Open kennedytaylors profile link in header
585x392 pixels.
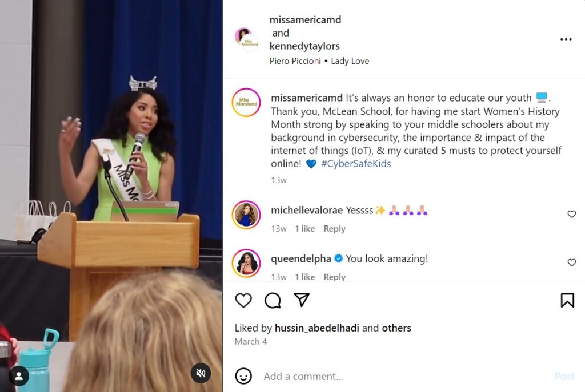click(x=304, y=46)
